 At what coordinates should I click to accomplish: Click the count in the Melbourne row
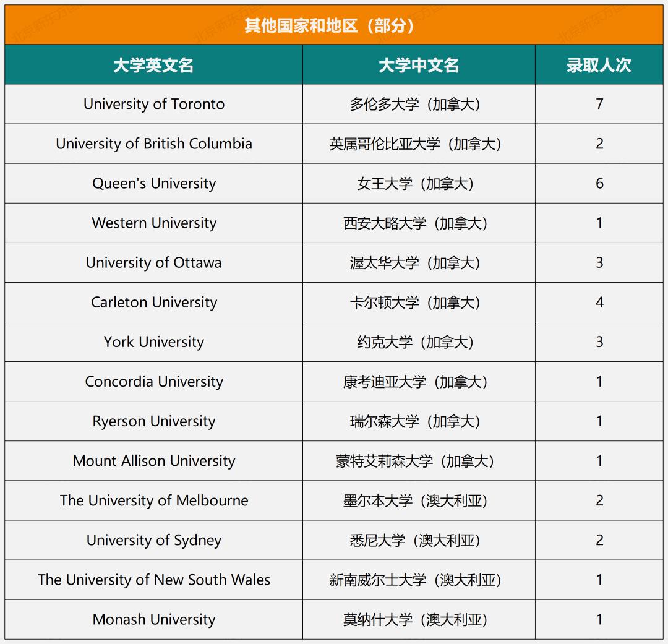599,500
